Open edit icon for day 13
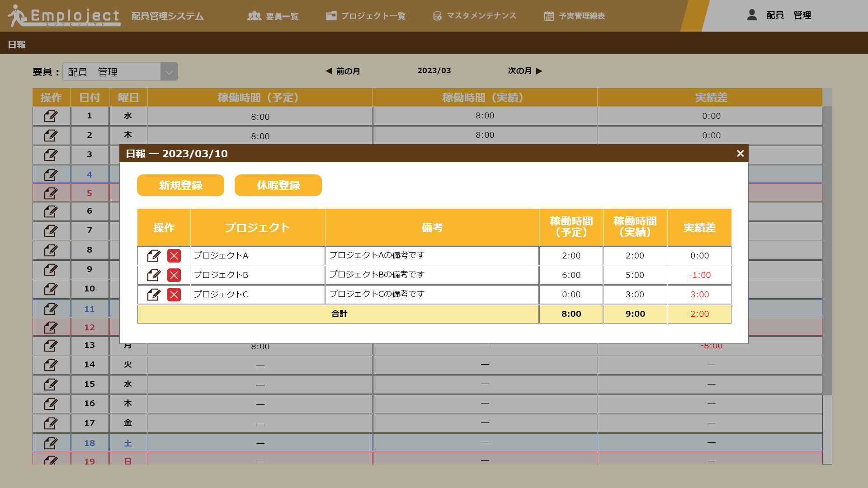The height and width of the screenshot is (488, 868). [x=51, y=346]
